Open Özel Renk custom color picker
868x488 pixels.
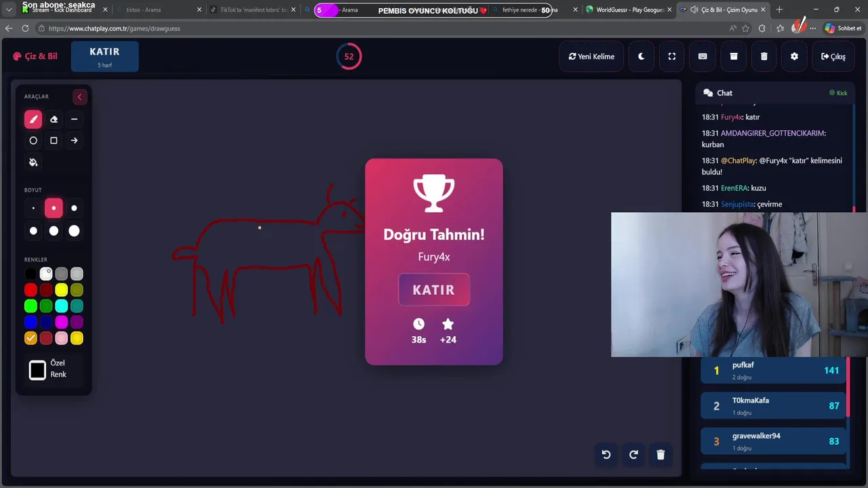[x=37, y=369]
